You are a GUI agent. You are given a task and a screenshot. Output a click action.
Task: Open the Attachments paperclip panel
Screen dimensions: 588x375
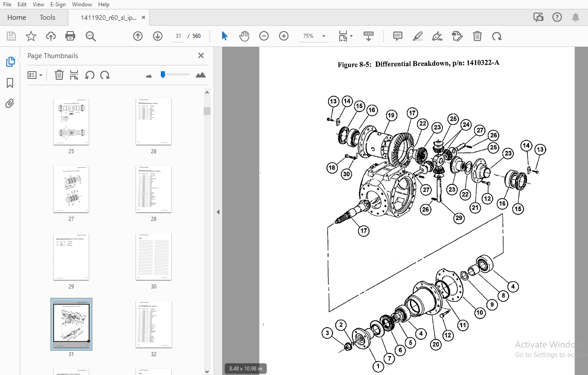point(10,104)
